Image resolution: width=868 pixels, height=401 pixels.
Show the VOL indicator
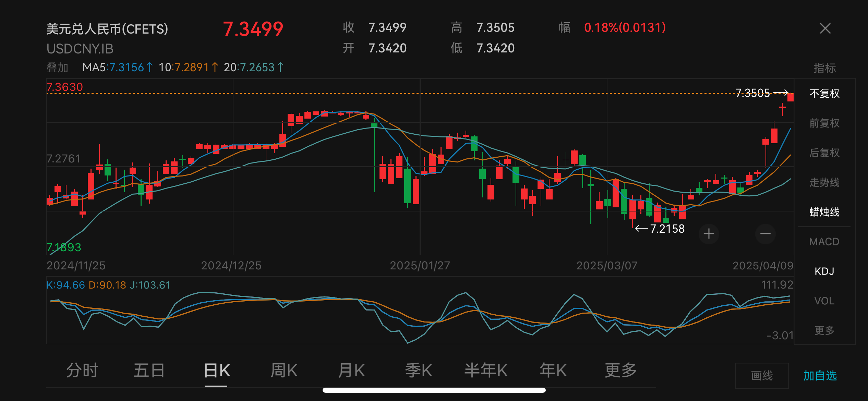[824, 301]
